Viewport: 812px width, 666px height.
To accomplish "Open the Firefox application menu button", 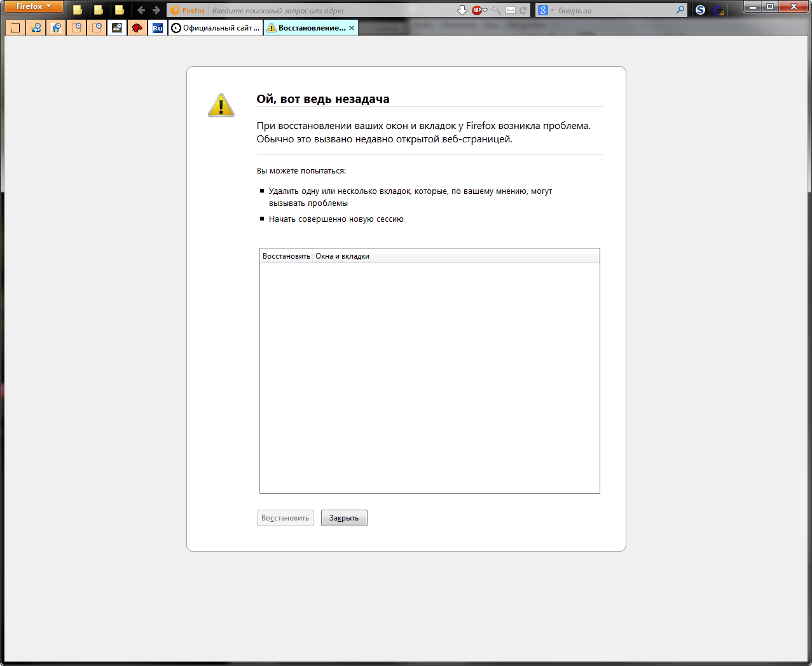I will 33,7.
